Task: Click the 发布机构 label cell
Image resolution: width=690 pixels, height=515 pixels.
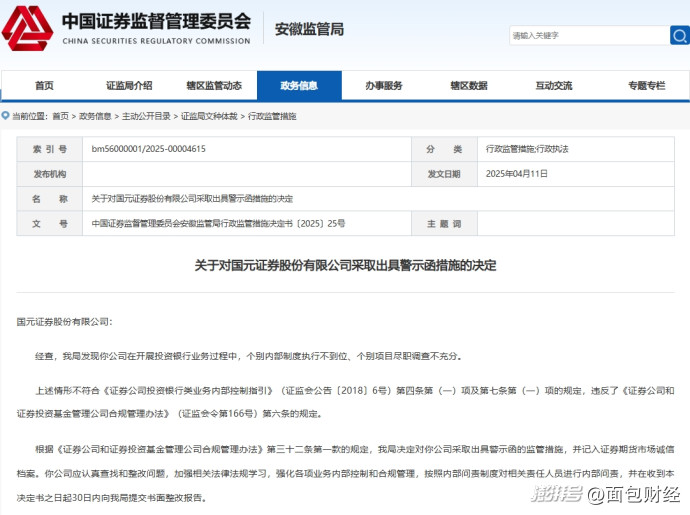Action: (50, 174)
